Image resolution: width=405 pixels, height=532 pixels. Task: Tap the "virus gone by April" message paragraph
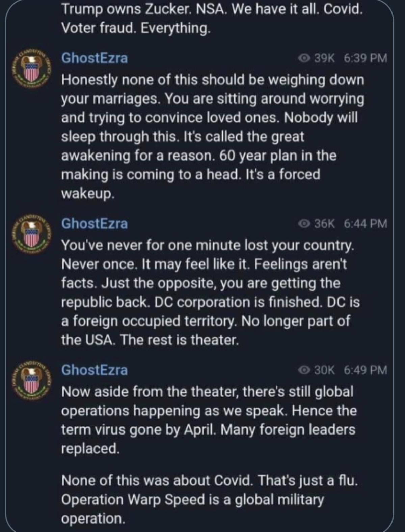209,420
